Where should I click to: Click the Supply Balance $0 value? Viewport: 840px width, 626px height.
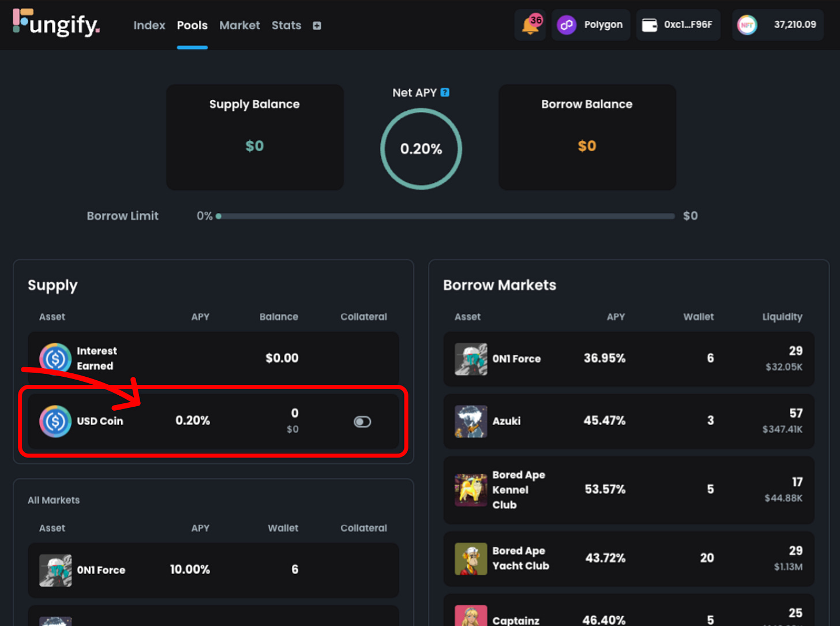coord(254,146)
